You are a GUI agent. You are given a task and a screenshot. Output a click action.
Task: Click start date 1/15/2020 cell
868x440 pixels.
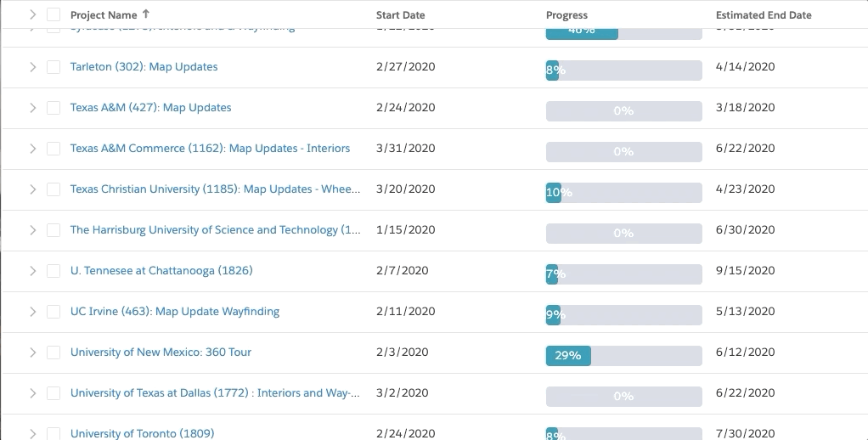[x=405, y=229]
